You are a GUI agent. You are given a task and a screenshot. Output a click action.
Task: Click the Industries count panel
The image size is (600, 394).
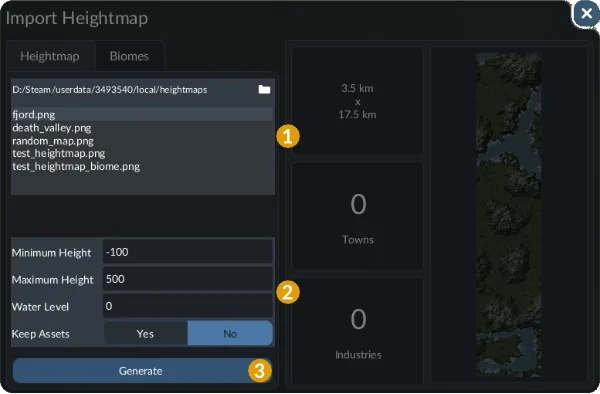tap(357, 331)
